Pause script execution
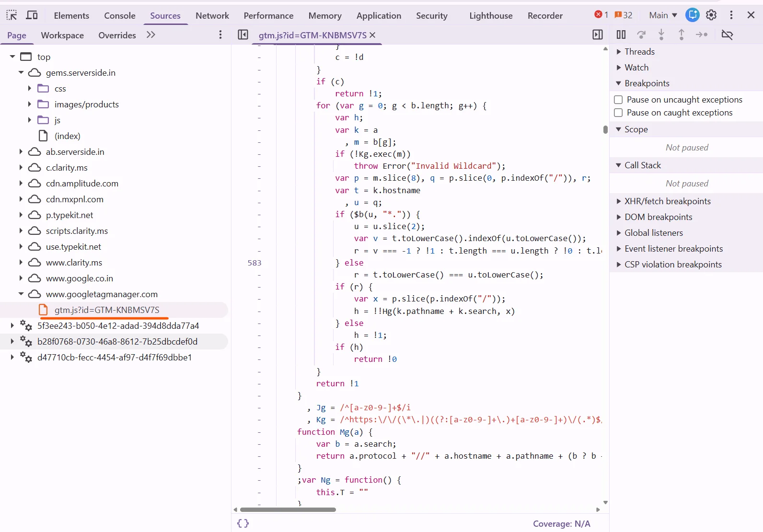 (621, 35)
